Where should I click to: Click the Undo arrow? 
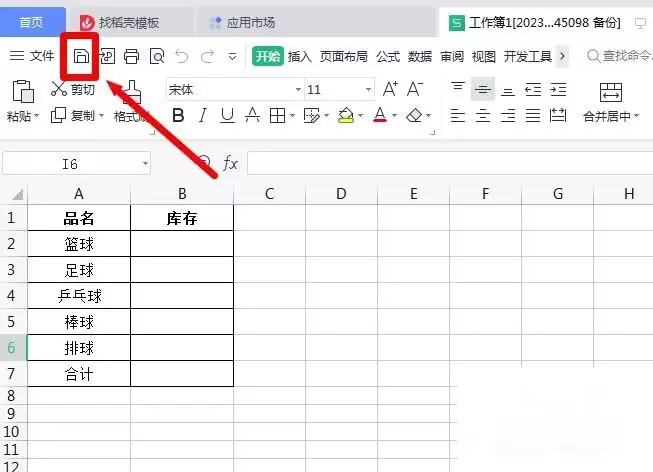(182, 56)
